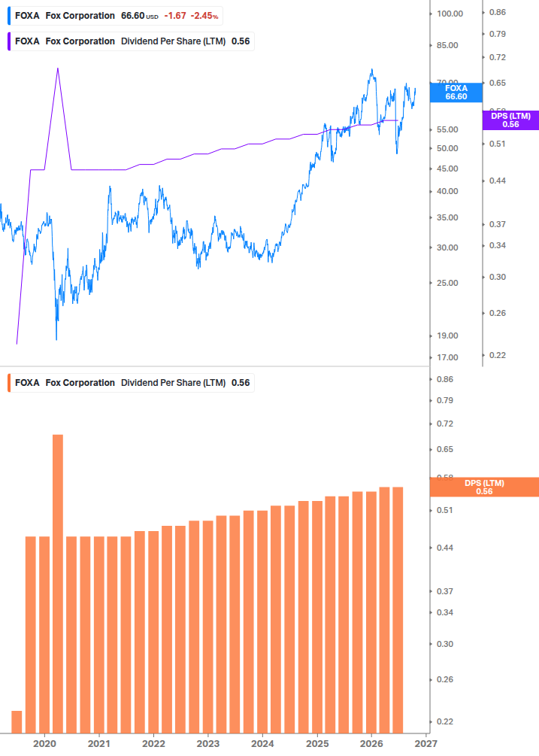Click the purple DPS (LTM) 0.56 tag

(x=510, y=120)
